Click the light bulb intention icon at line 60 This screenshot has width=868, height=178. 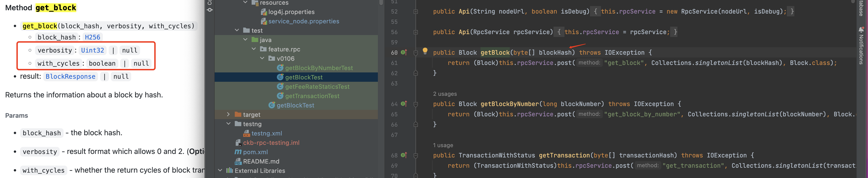[x=425, y=51]
